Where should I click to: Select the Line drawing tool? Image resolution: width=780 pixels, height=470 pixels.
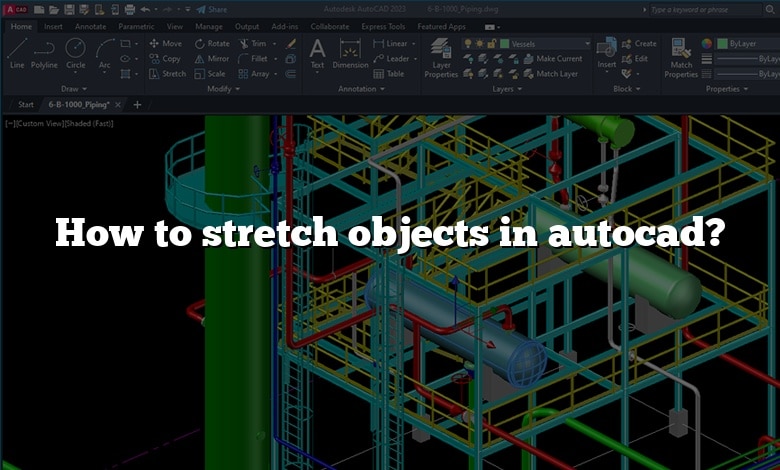pyautogui.click(x=17, y=53)
